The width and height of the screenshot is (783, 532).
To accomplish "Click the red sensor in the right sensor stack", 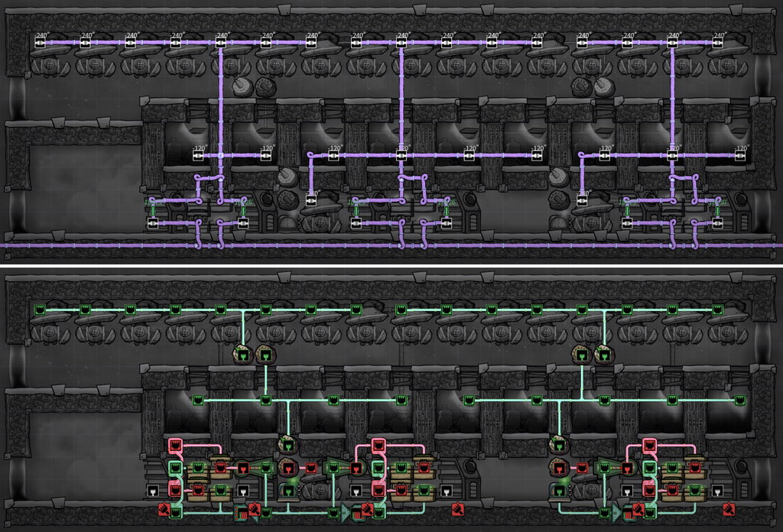I will coord(559,468).
